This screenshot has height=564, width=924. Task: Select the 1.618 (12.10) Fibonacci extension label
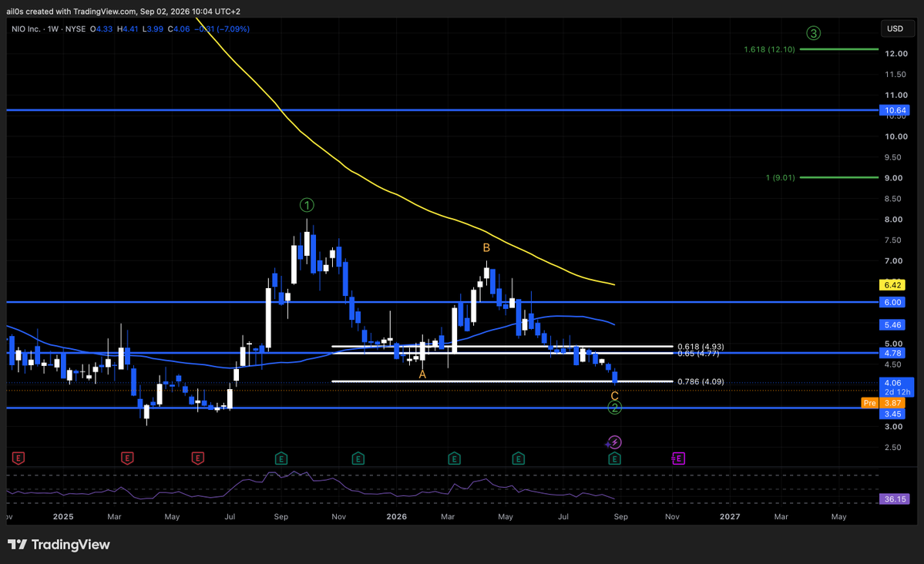(769, 49)
